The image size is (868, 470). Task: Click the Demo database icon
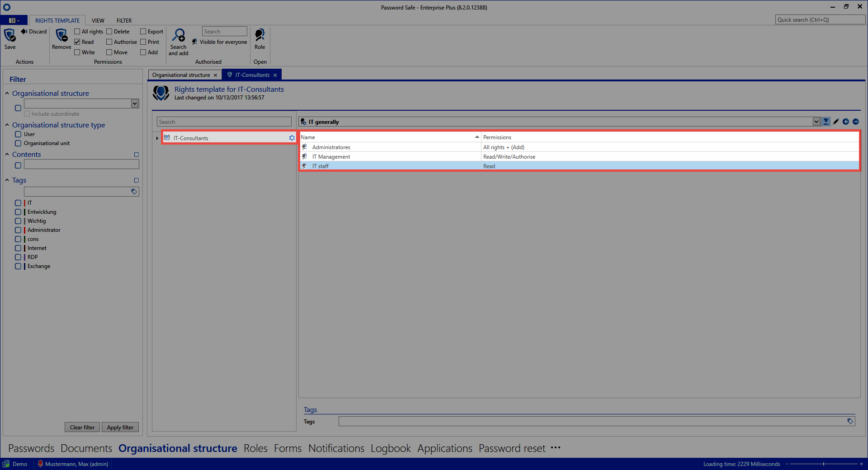[6, 464]
